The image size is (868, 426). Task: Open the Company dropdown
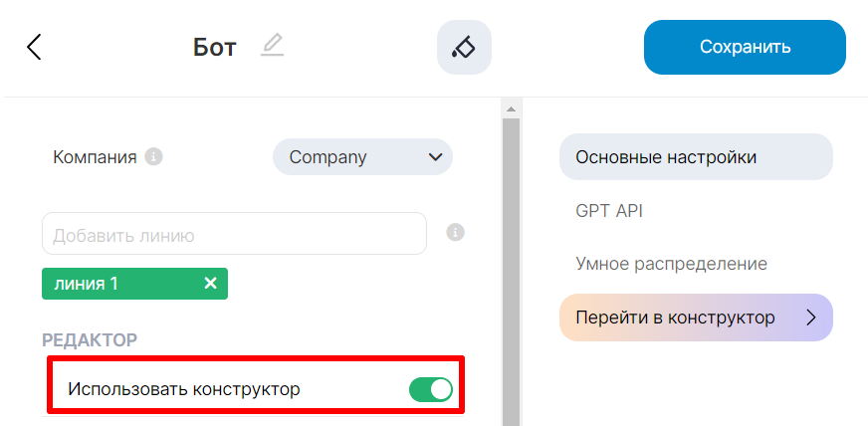(x=362, y=157)
